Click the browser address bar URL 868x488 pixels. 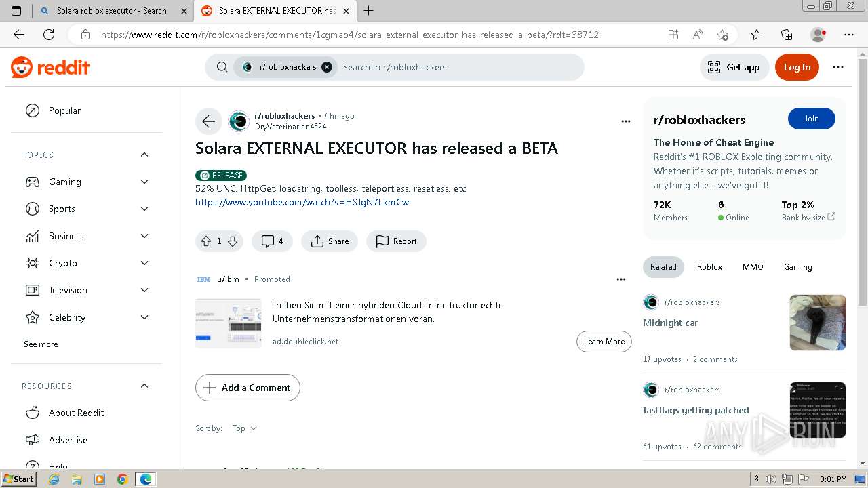pyautogui.click(x=350, y=35)
